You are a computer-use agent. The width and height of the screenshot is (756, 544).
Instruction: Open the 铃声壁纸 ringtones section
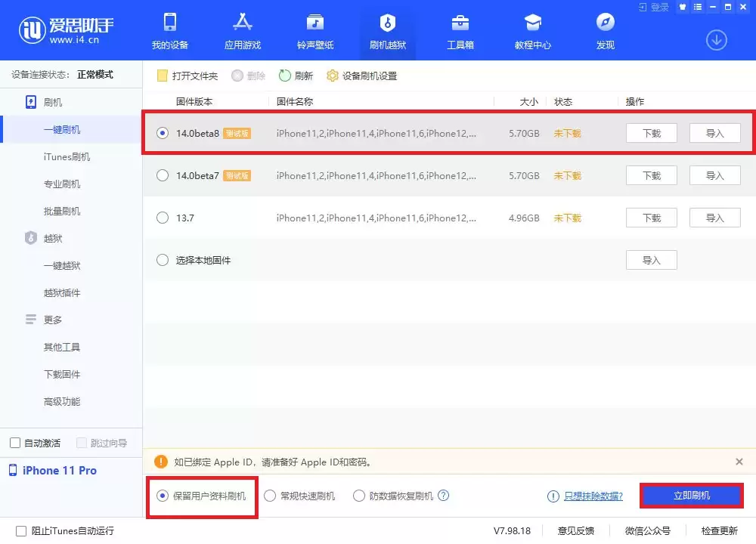(314, 30)
